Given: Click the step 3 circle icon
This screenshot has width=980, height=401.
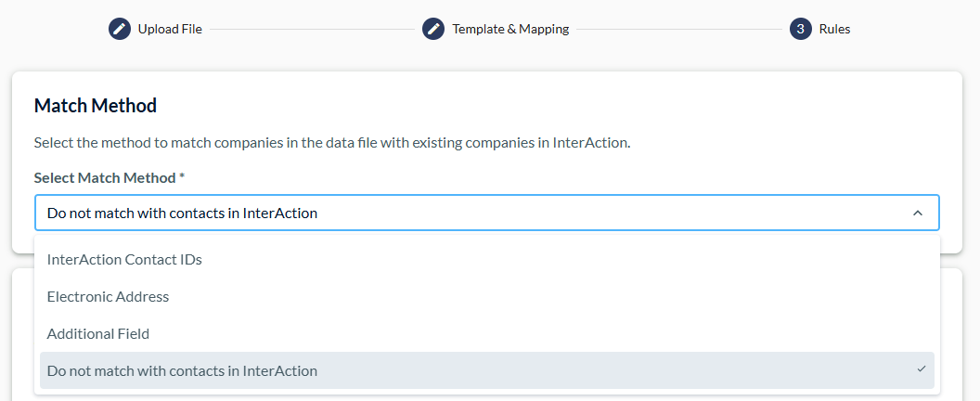Looking at the screenshot, I should coord(801,29).
